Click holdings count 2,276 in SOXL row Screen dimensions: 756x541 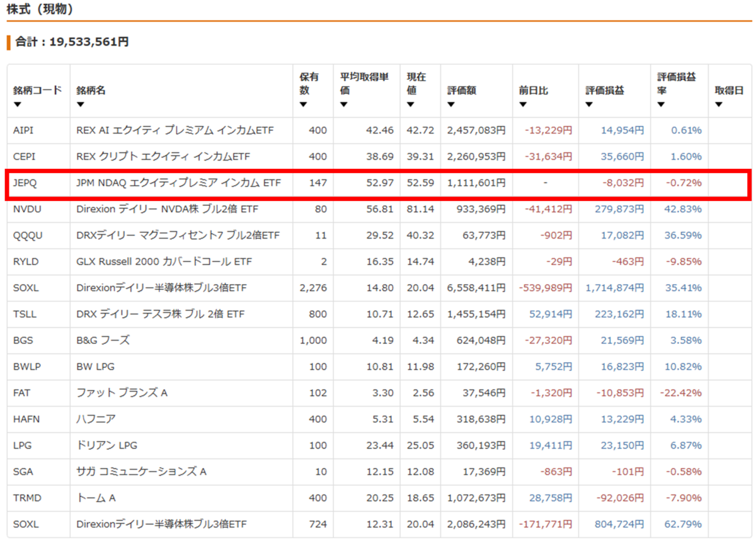click(314, 288)
